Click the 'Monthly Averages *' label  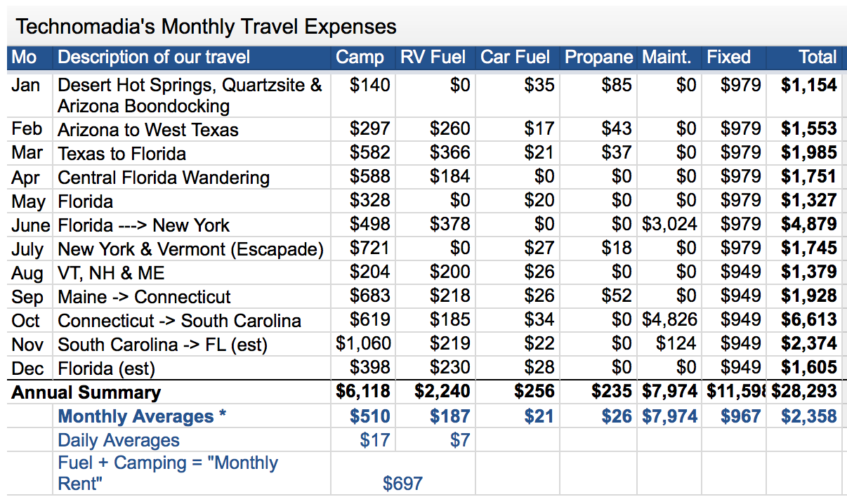142,416
